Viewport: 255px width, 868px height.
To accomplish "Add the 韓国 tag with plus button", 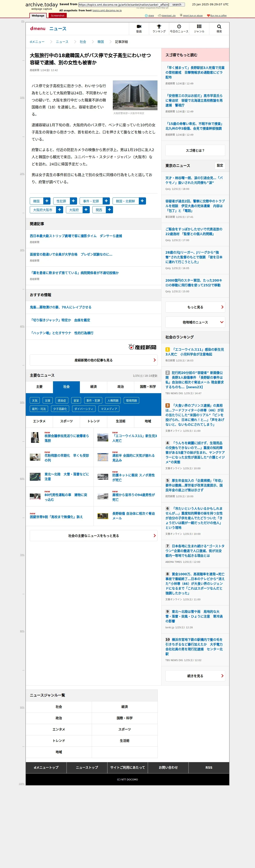I will [x=47, y=201].
